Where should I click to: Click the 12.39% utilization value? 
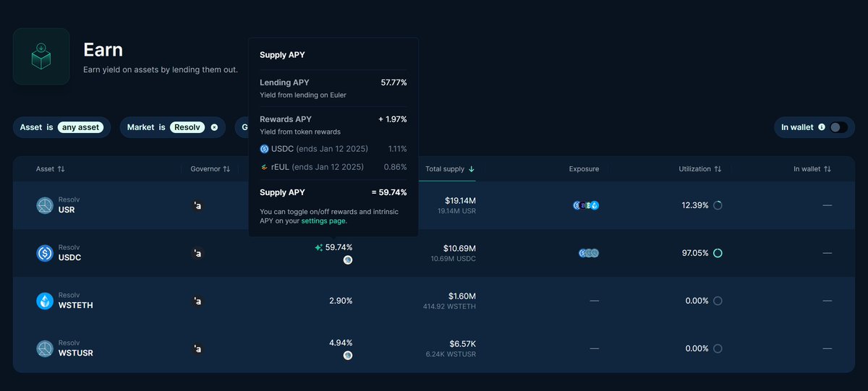click(x=695, y=205)
